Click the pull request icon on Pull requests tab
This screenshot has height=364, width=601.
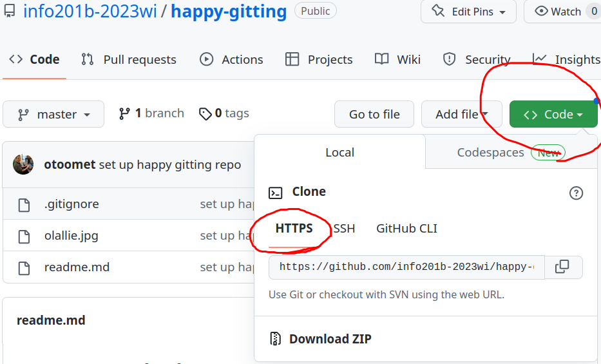(88, 59)
